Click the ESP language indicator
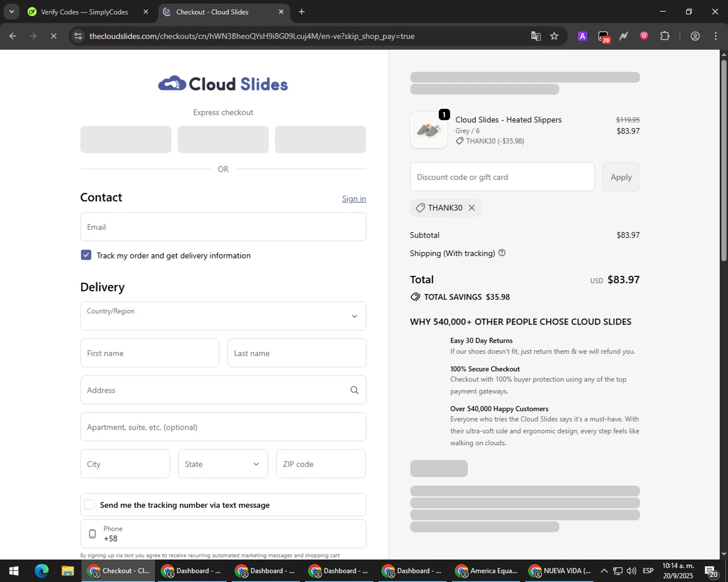728x582 pixels. tap(648, 571)
